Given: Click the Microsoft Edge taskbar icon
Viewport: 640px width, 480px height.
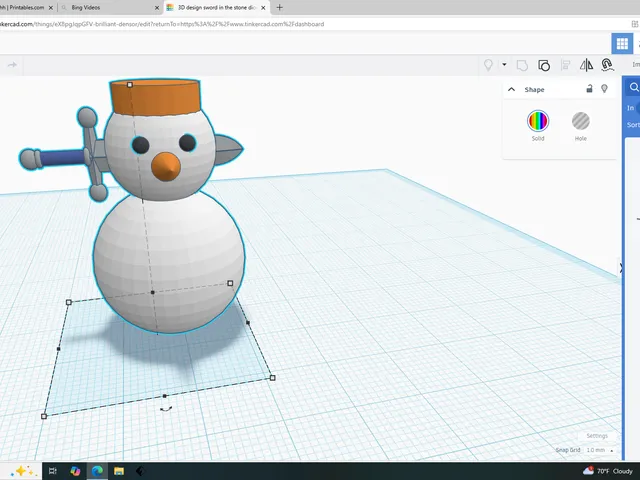Looking at the screenshot, I should [x=97, y=471].
